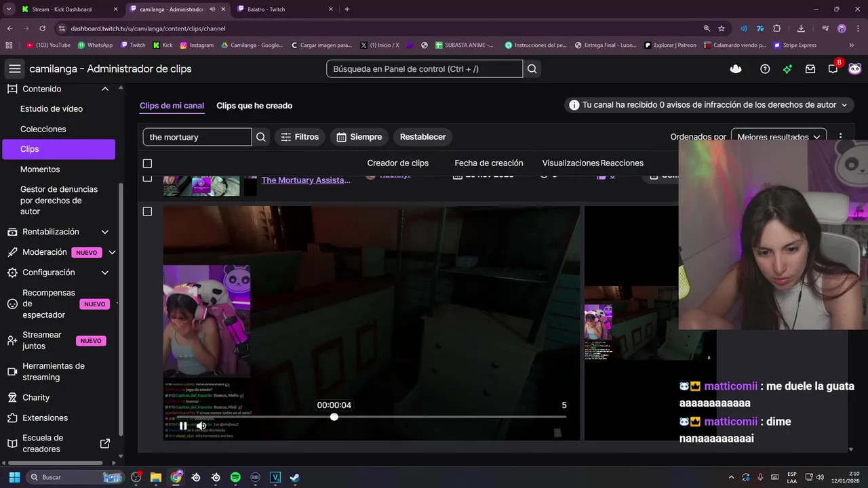Screen dimensions: 868x488
Task: Select Clips in the sidebar
Action: 59,149
